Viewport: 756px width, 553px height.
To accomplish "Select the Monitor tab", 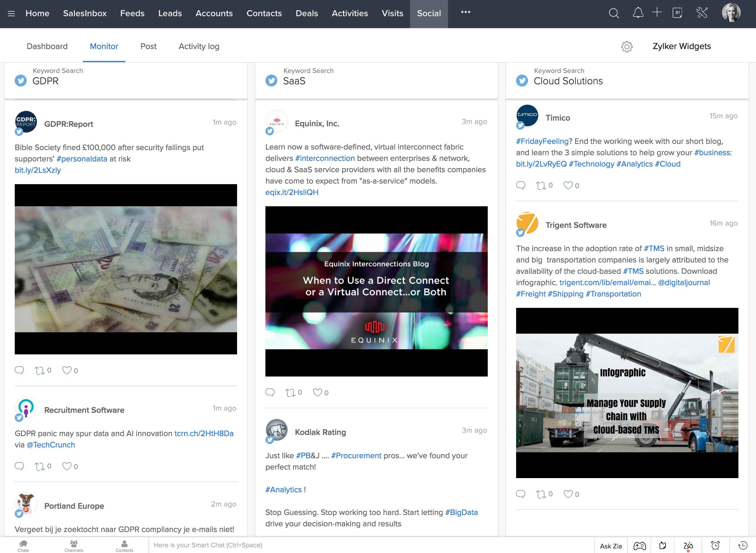I will [104, 46].
